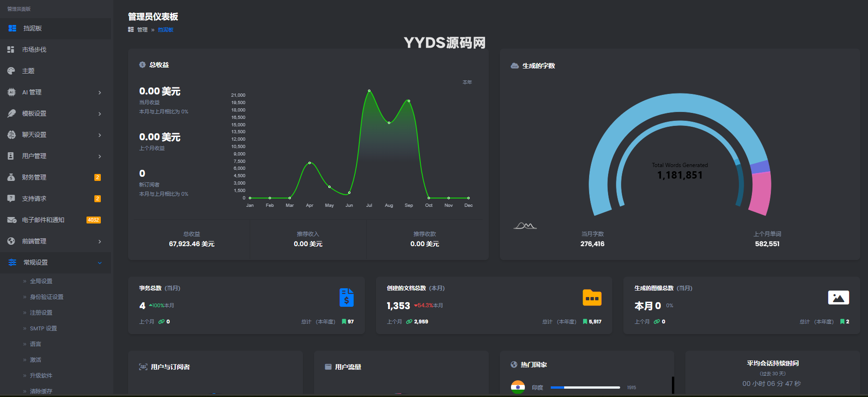Click the July peak point on revenue chart
Image resolution: width=868 pixels, height=397 pixels.
pos(369,91)
